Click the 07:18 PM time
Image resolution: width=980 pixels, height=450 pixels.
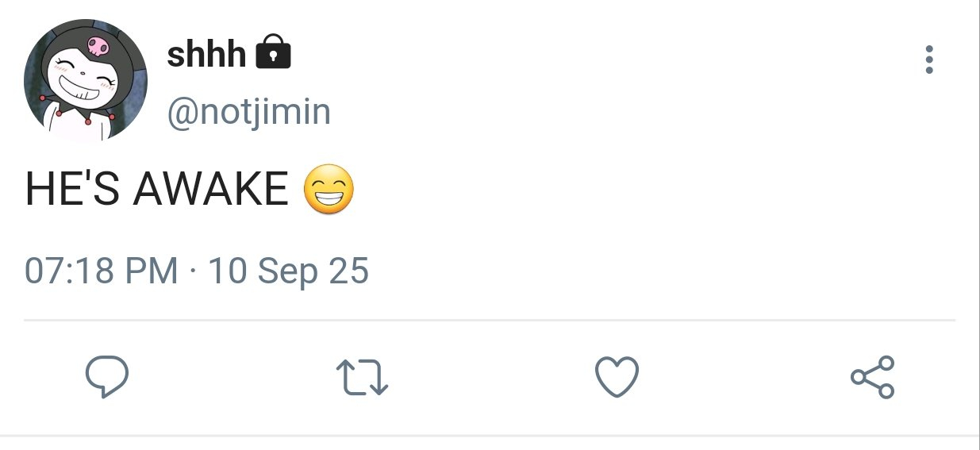(x=102, y=271)
